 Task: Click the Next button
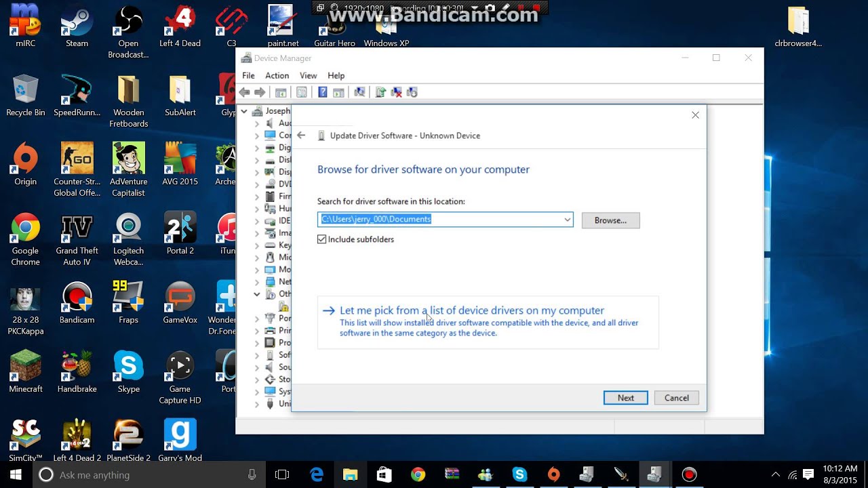pyautogui.click(x=625, y=398)
